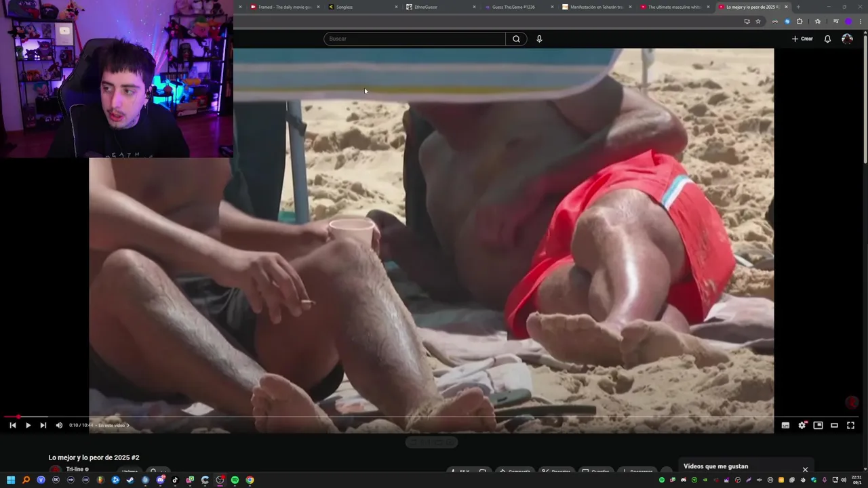868x488 pixels.
Task: Open Spotify from the taskbar
Action: 235,480
